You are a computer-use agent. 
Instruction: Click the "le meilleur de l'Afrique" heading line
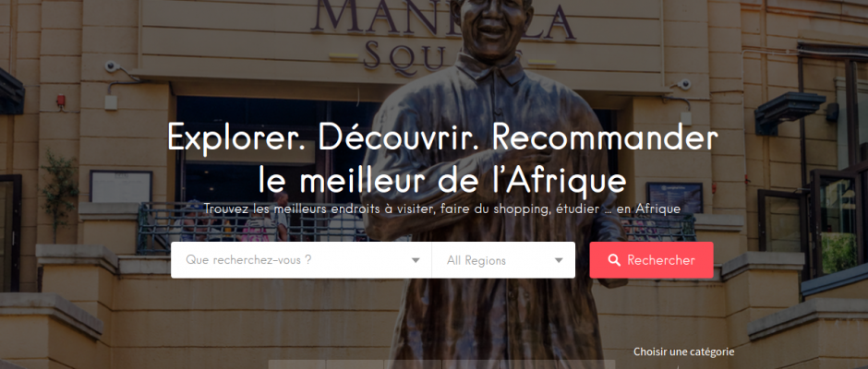[442, 179]
